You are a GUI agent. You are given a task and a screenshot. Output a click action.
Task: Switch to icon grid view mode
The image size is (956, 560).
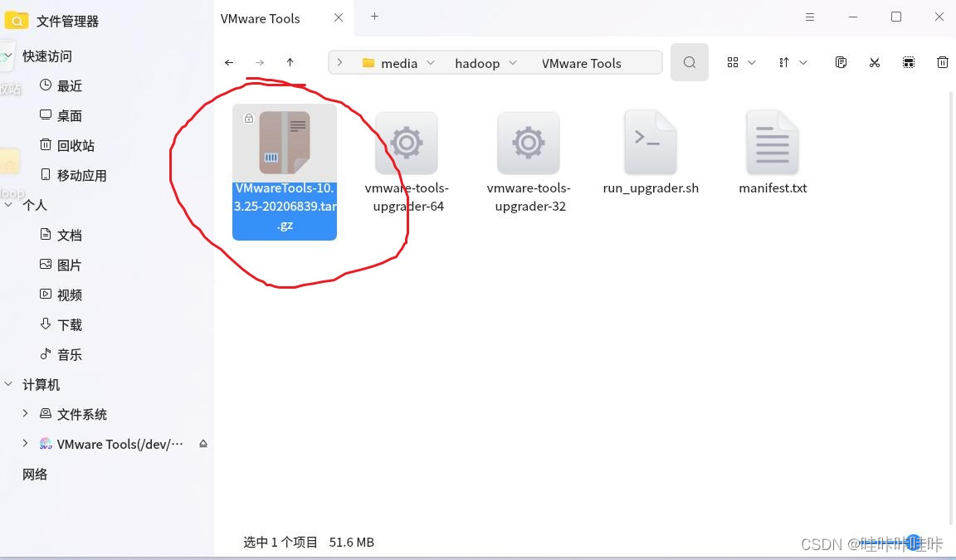[733, 62]
